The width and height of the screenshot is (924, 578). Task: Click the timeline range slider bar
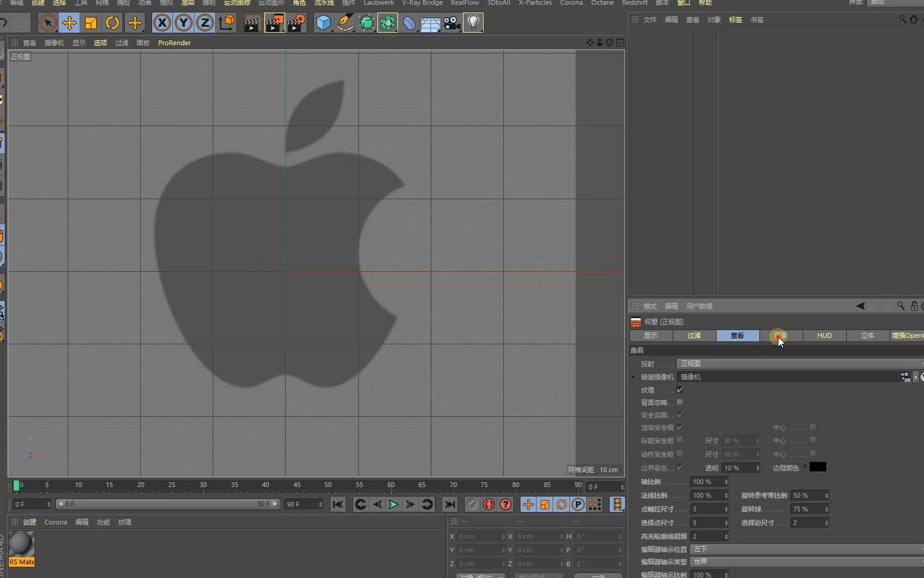pyautogui.click(x=168, y=504)
